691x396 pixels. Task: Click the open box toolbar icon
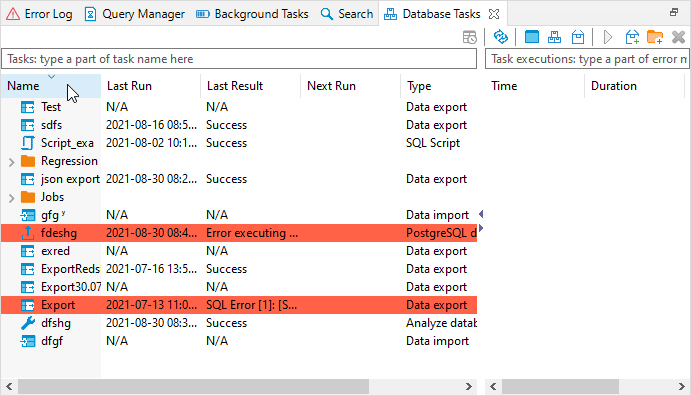pyautogui.click(x=578, y=37)
